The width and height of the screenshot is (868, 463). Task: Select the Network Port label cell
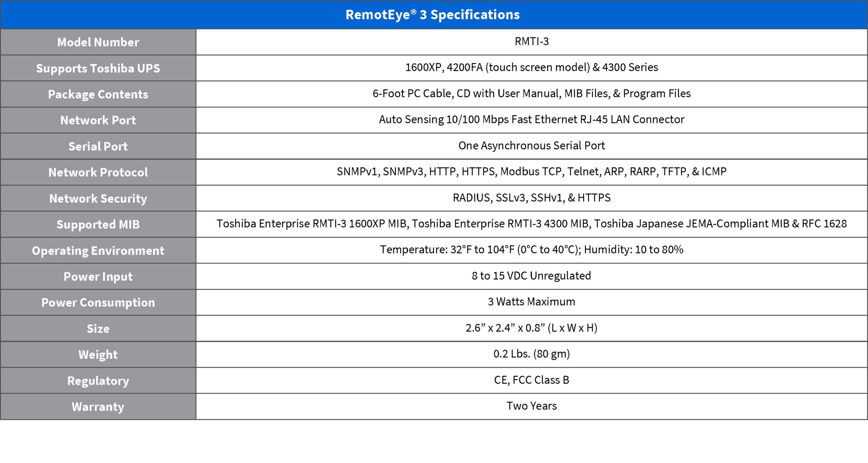[98, 120]
